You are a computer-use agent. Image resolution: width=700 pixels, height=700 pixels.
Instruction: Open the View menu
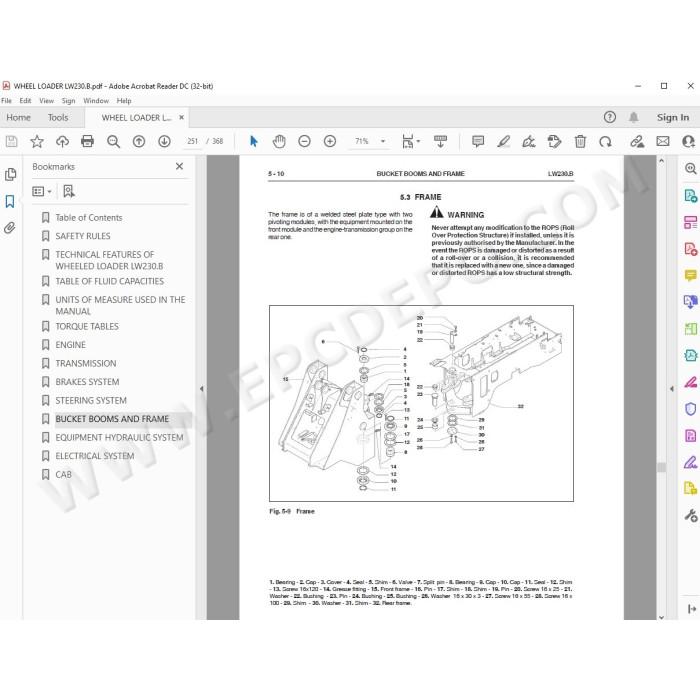click(x=46, y=101)
